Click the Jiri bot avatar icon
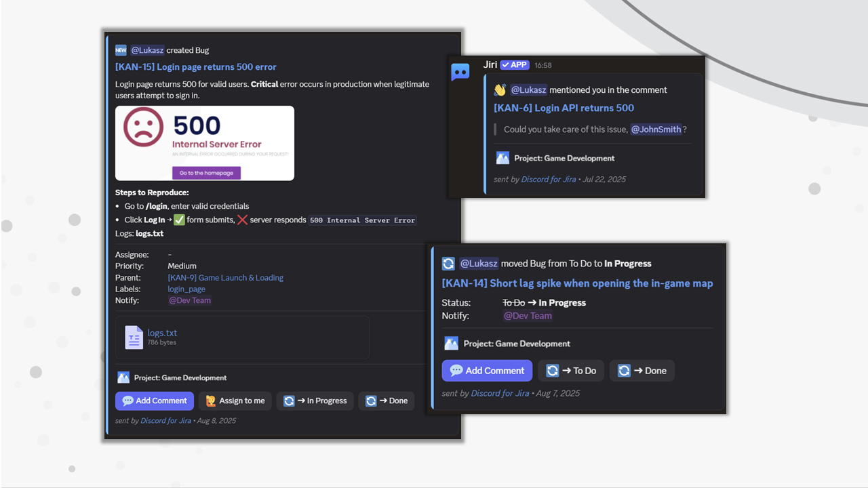The image size is (868, 488). [460, 72]
